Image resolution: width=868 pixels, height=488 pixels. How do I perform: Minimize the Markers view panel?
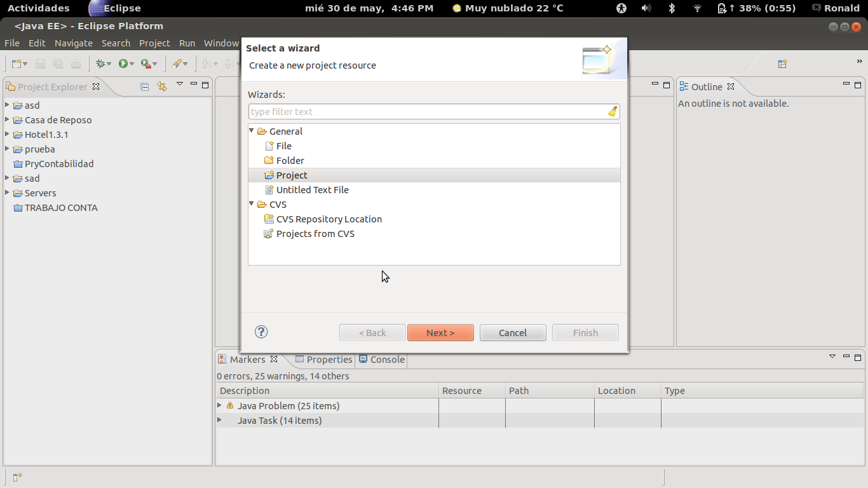(x=846, y=356)
